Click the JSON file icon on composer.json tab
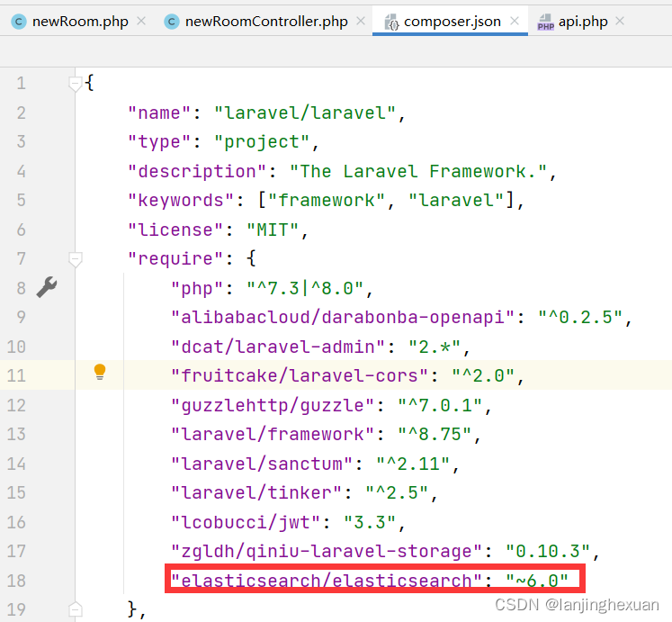The image size is (672, 622). click(391, 22)
